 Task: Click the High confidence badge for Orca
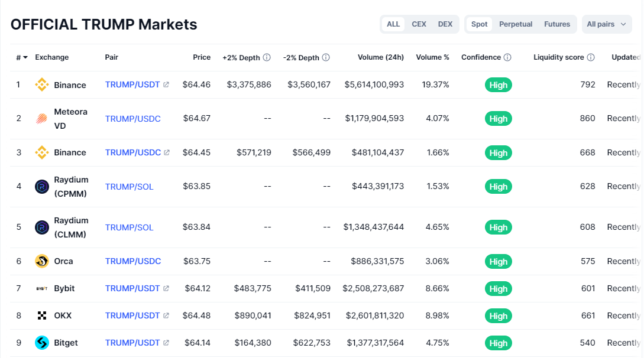click(498, 262)
